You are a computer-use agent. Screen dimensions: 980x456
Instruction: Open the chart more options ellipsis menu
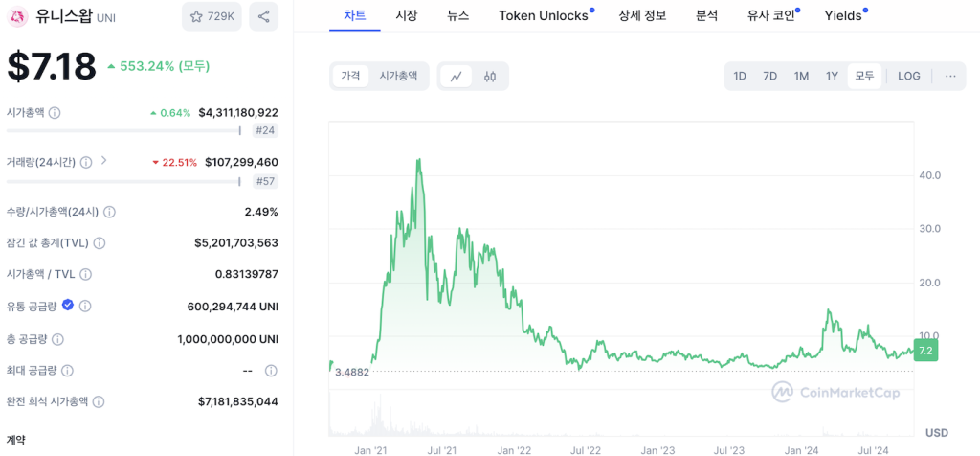(950, 77)
